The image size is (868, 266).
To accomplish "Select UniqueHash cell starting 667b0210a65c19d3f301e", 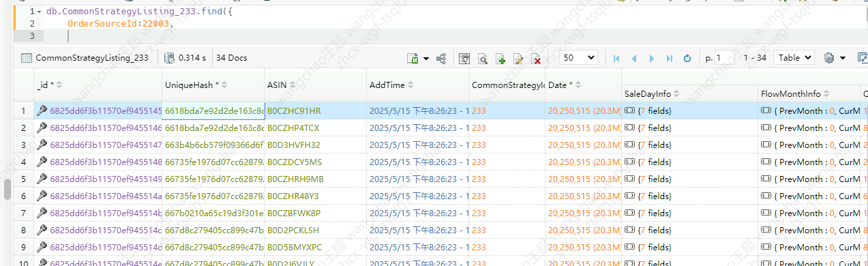I will click(213, 213).
